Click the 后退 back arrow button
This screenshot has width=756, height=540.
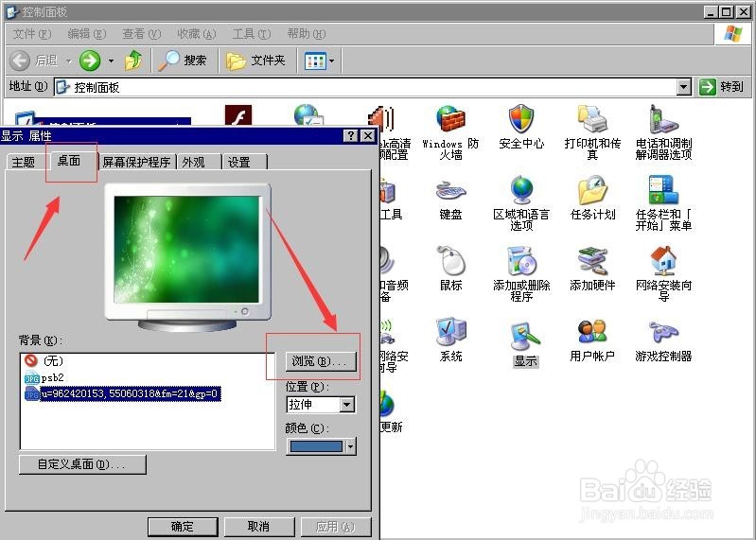tap(20, 61)
